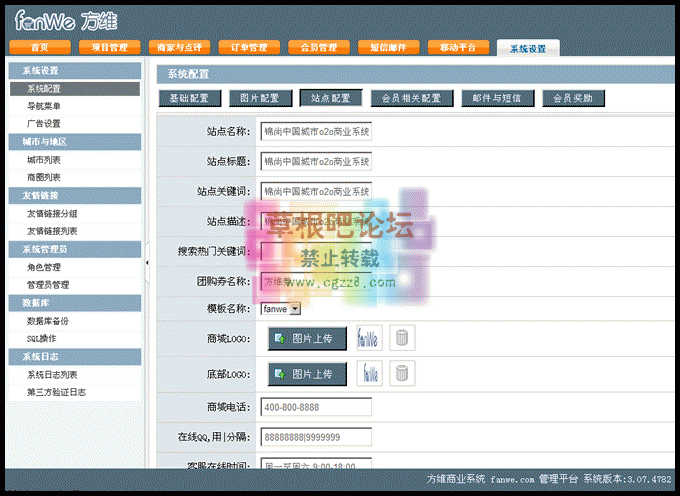Open the 短信邮件 top navigation tab
Image resolution: width=680 pixels, height=496 pixels.
coord(389,47)
